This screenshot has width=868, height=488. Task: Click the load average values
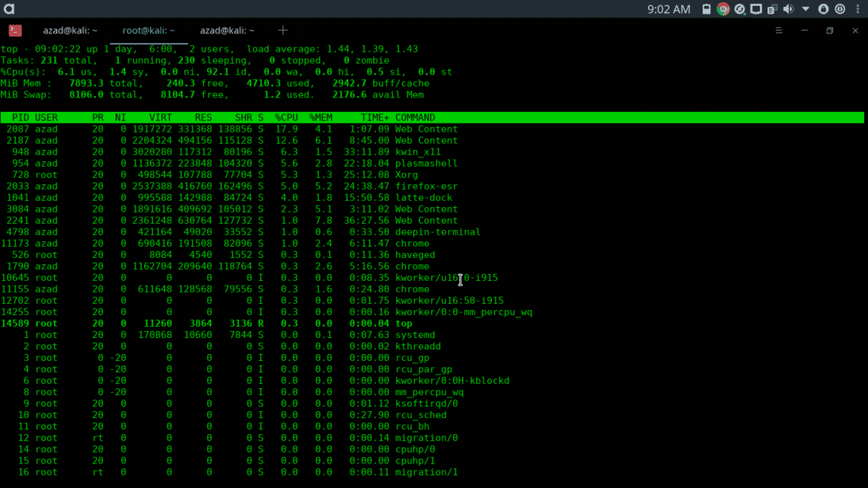pyautogui.click(x=372, y=49)
